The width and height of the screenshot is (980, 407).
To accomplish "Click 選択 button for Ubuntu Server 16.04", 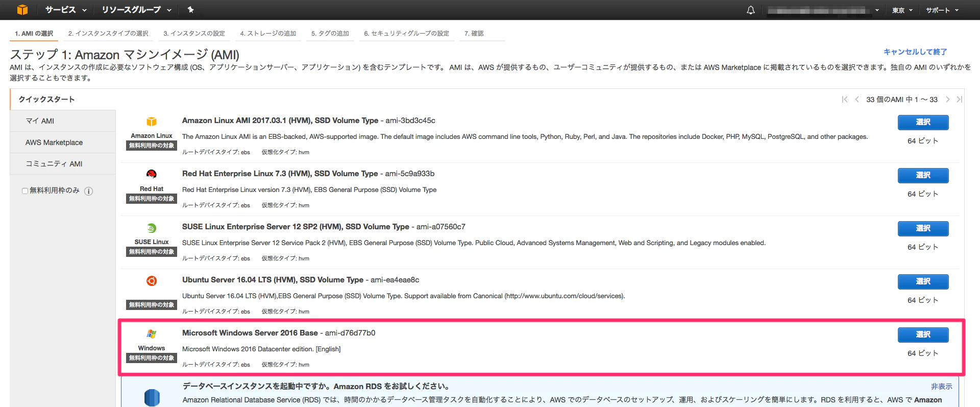I will pos(923,281).
